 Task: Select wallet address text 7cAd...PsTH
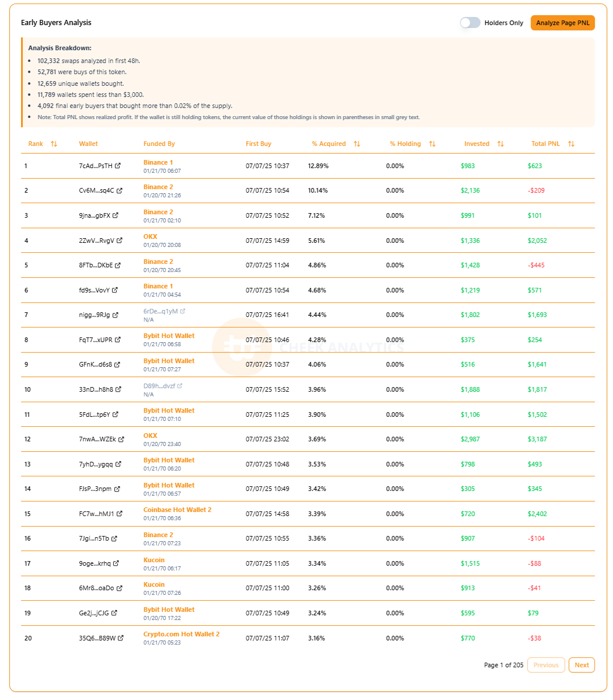[x=96, y=166]
